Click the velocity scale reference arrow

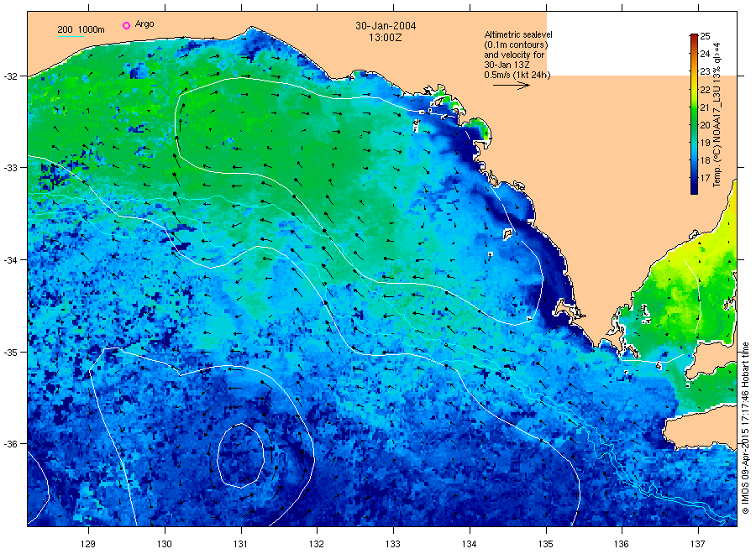pos(512,86)
